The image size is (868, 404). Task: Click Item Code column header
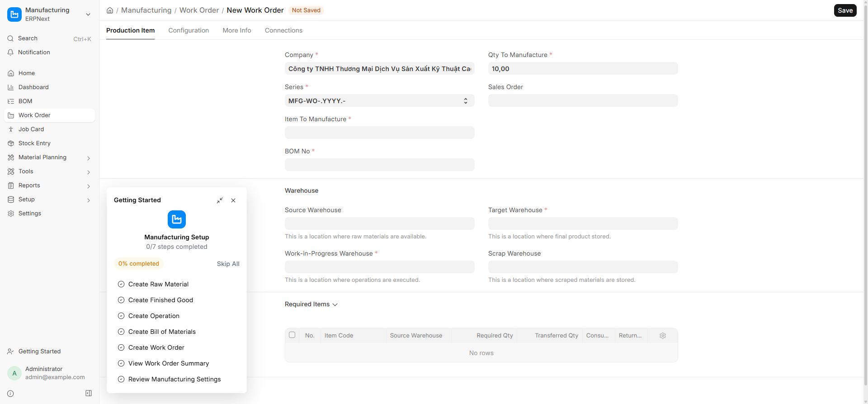(353, 336)
